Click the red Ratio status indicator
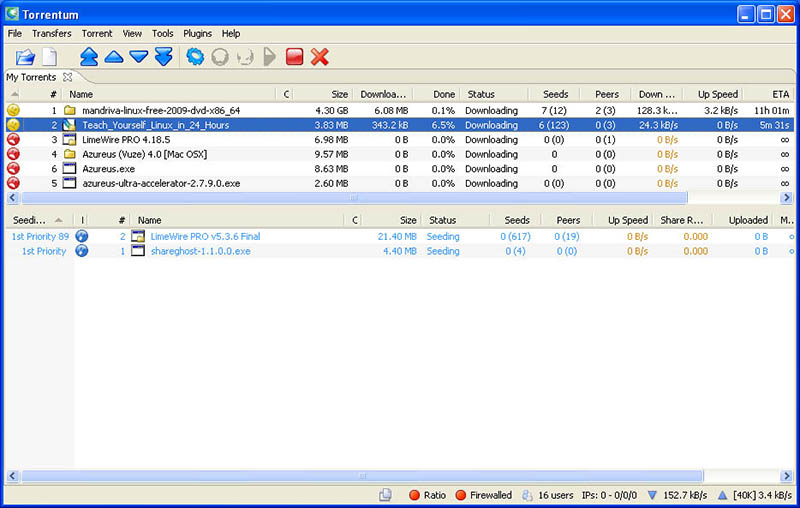 click(x=414, y=495)
